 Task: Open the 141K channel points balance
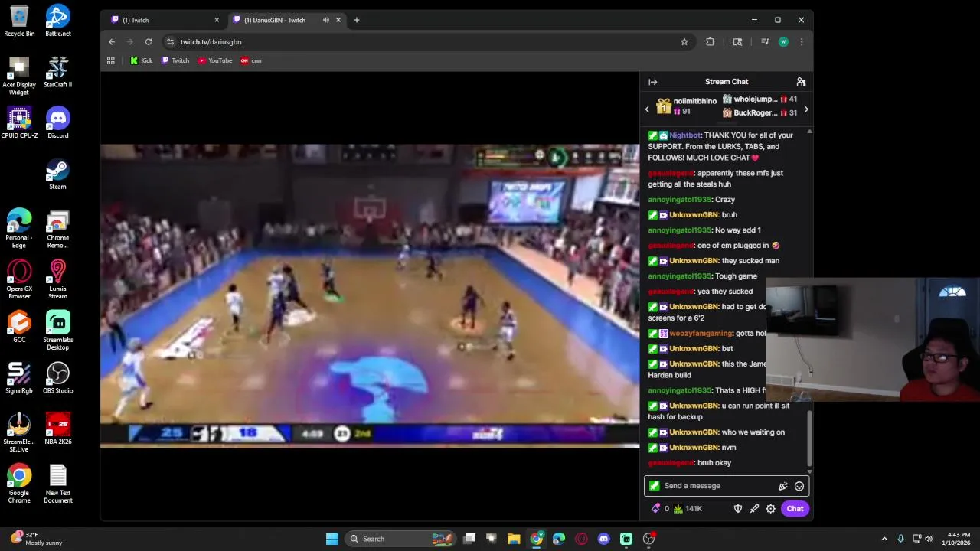(x=688, y=509)
